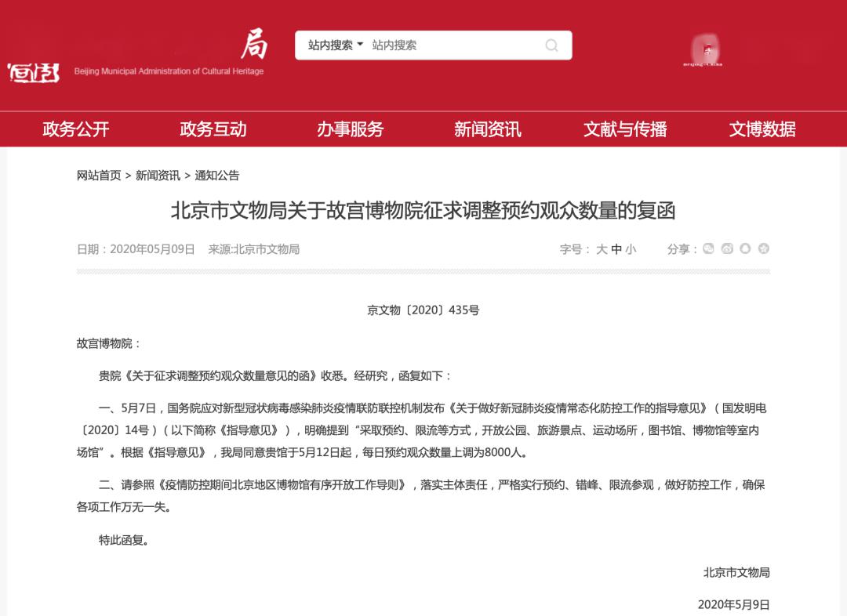This screenshot has height=616, width=847.
Task: Click the signature 北京市文物局 at bottom right
Action: [736, 572]
